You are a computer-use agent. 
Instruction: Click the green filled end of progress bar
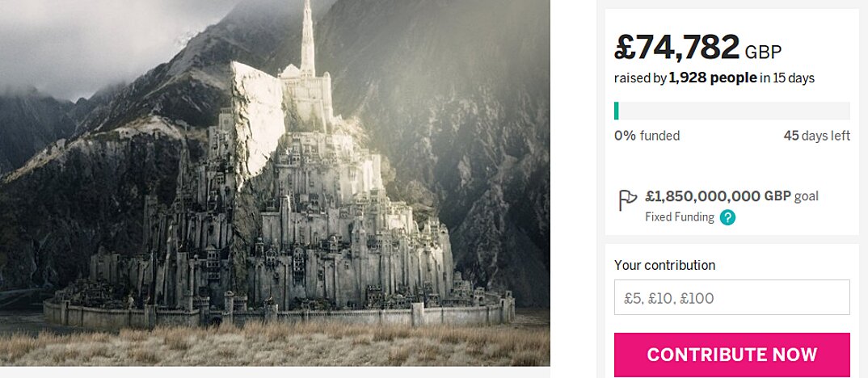616,111
